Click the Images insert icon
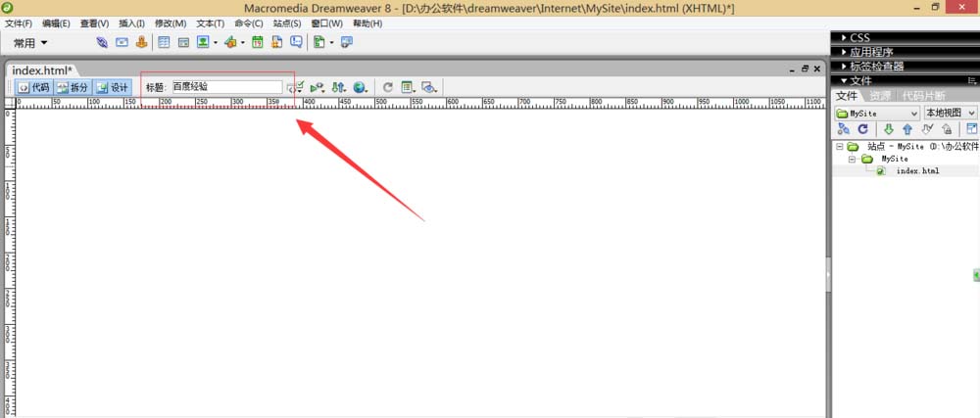Image resolution: width=980 pixels, height=418 pixels. 203,42
